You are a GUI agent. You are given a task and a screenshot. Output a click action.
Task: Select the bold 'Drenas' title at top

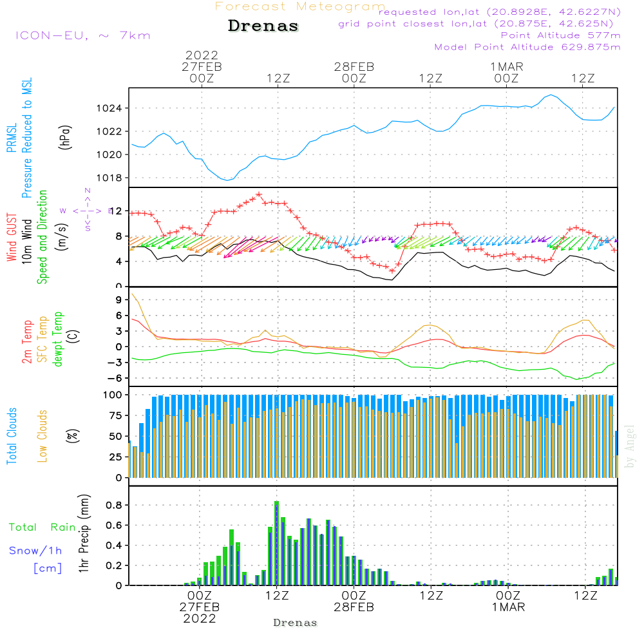click(263, 26)
